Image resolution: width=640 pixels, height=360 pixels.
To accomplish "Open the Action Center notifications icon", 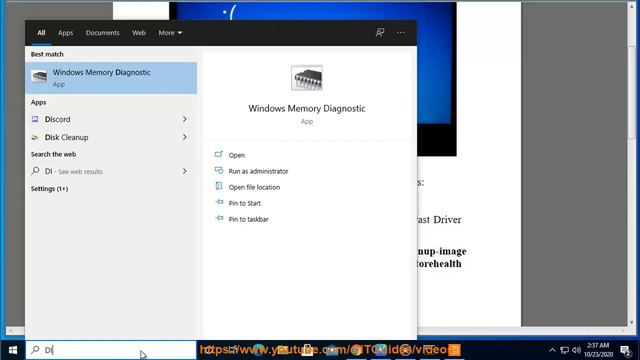I will [625, 350].
